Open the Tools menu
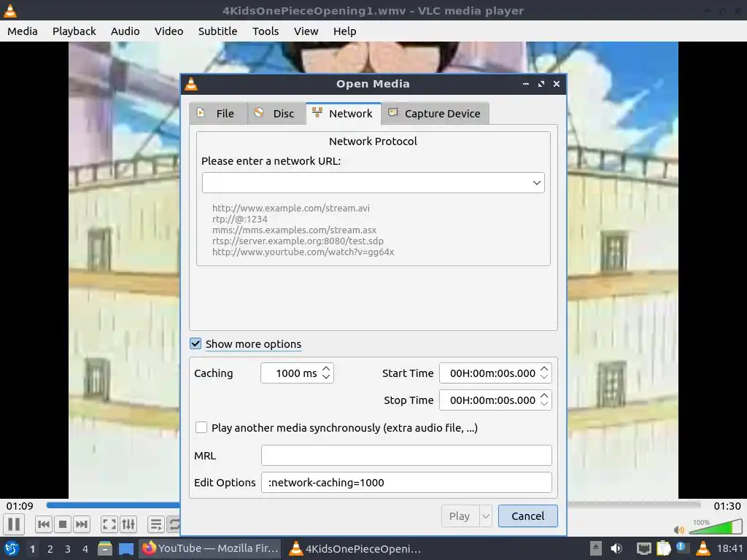 (266, 31)
